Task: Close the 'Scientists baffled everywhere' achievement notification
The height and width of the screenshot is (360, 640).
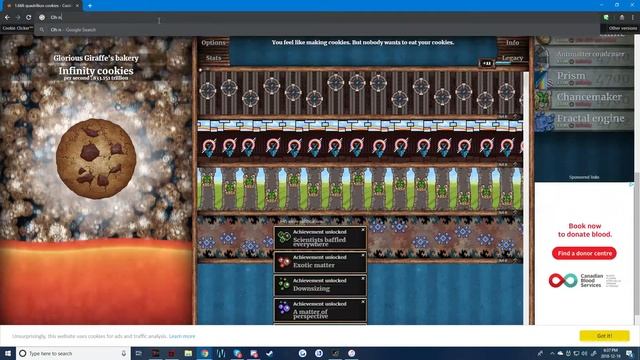Action: coord(363,230)
